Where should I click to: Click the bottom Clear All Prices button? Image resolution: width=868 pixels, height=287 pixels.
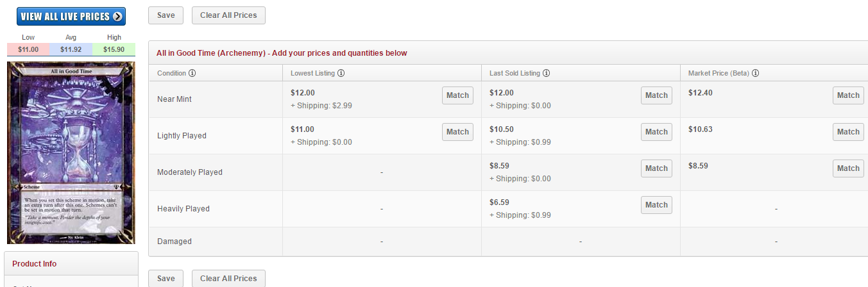click(228, 279)
